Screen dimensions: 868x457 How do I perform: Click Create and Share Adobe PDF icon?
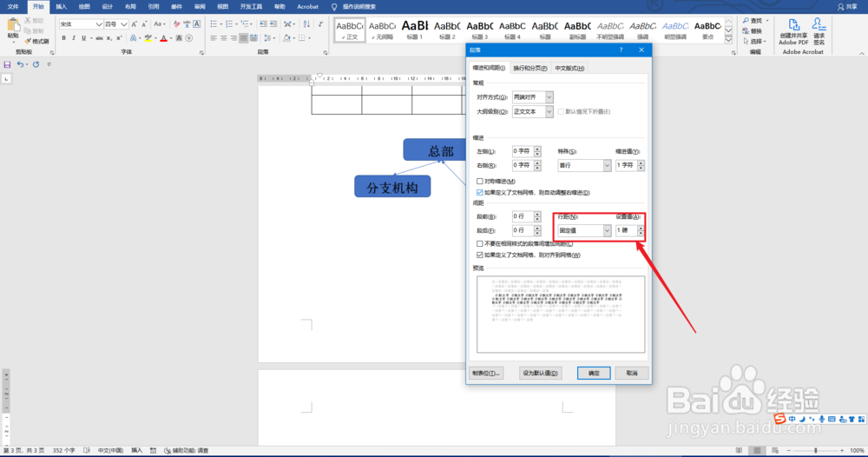(x=793, y=32)
